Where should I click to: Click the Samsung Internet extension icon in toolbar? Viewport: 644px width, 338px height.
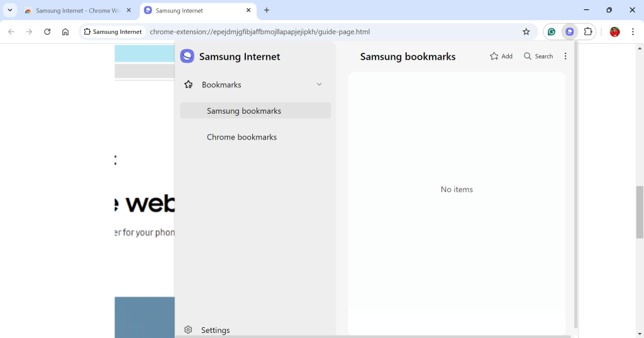point(570,32)
